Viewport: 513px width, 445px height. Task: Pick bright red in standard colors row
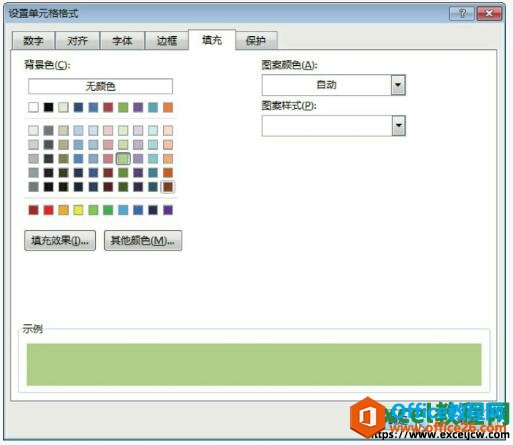[x=48, y=210]
